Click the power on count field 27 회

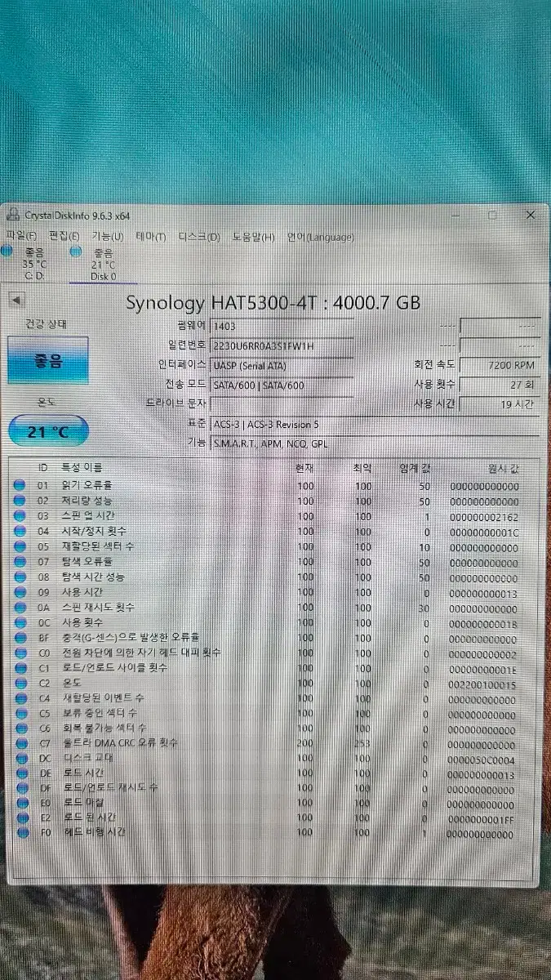click(x=500, y=385)
